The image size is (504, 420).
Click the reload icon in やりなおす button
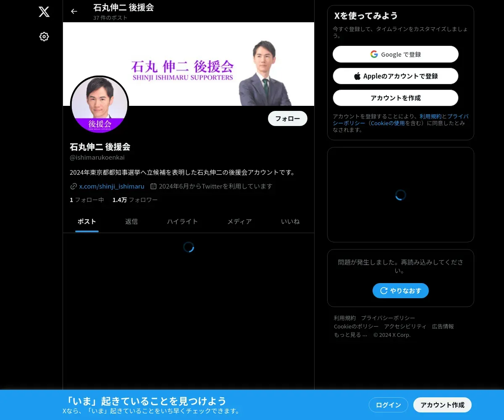point(383,291)
